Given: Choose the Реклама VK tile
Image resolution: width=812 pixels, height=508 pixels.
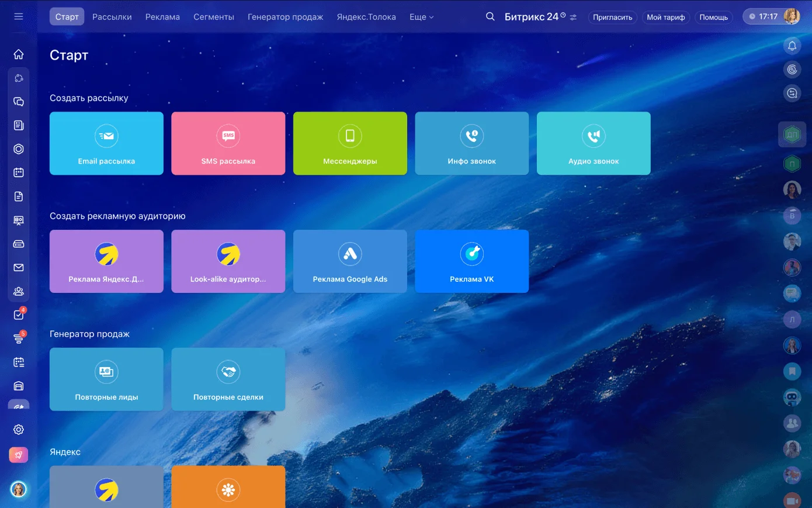Looking at the screenshot, I should point(472,261).
